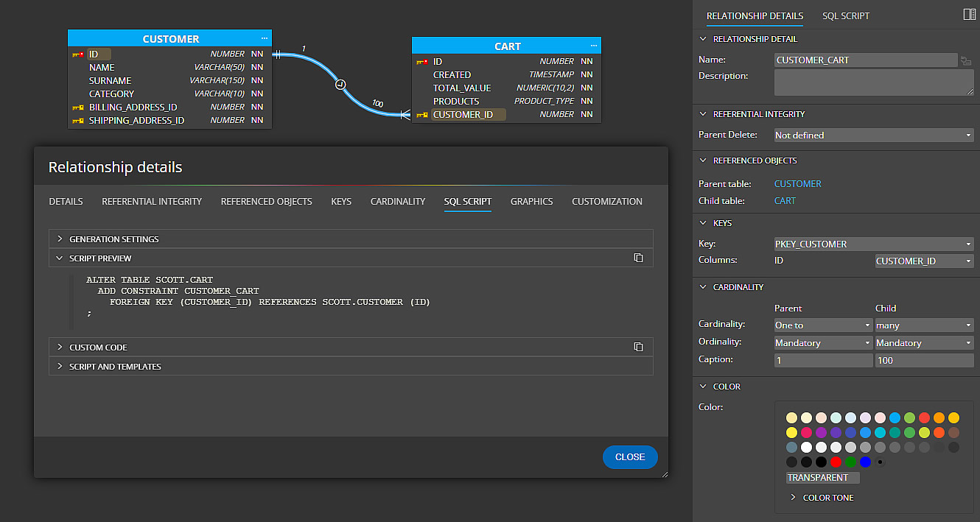980x522 pixels.
Task: Expand the Color Tone section
Action: pos(794,498)
